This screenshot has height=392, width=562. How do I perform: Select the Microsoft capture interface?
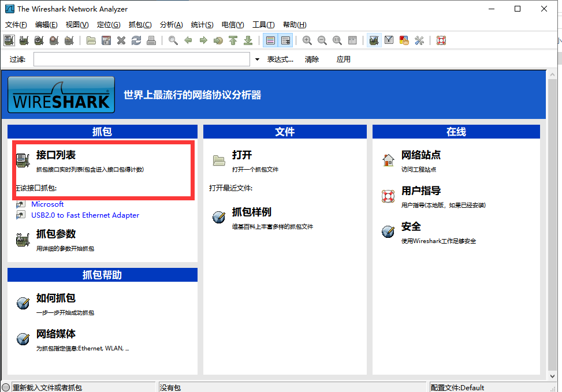[47, 204]
